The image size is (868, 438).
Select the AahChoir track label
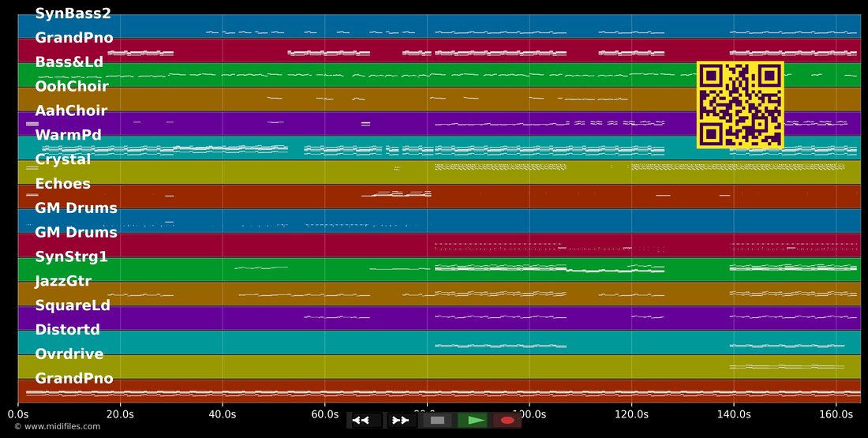click(71, 110)
